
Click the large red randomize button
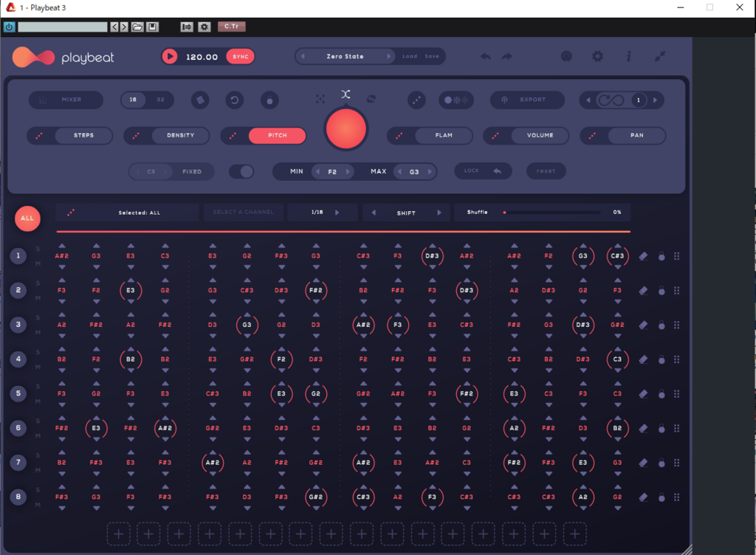(346, 128)
